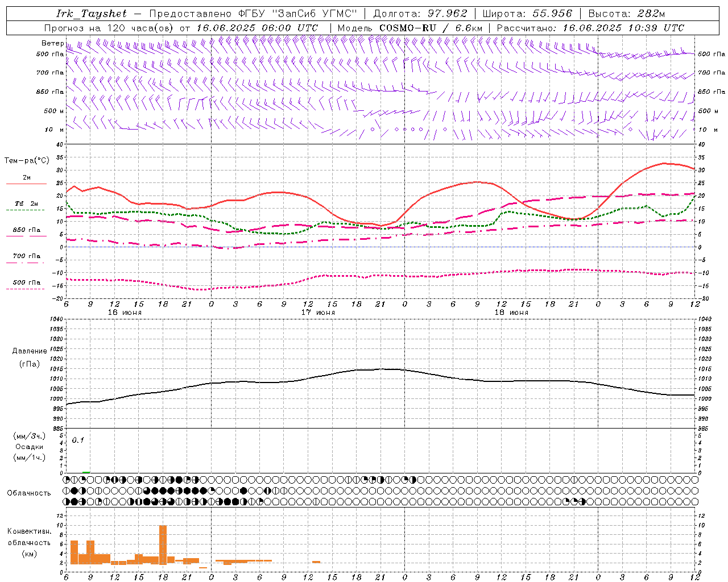Click the Высота: 282м value

(x=627, y=14)
